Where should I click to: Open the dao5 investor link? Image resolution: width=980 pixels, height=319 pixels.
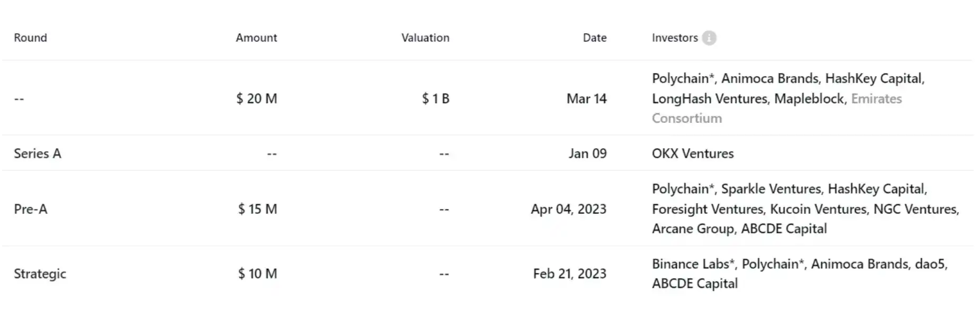930,264
